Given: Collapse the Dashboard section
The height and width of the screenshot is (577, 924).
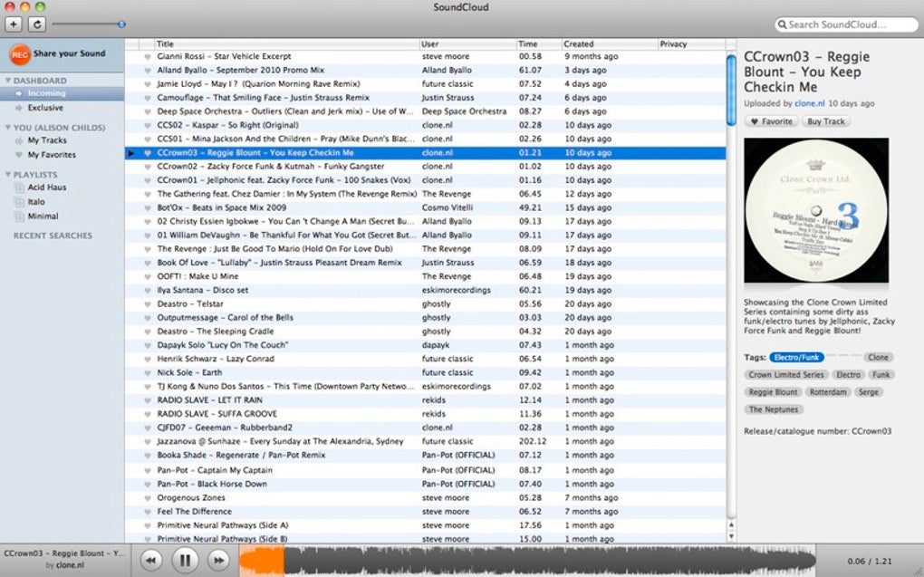Looking at the screenshot, I should [x=8, y=81].
